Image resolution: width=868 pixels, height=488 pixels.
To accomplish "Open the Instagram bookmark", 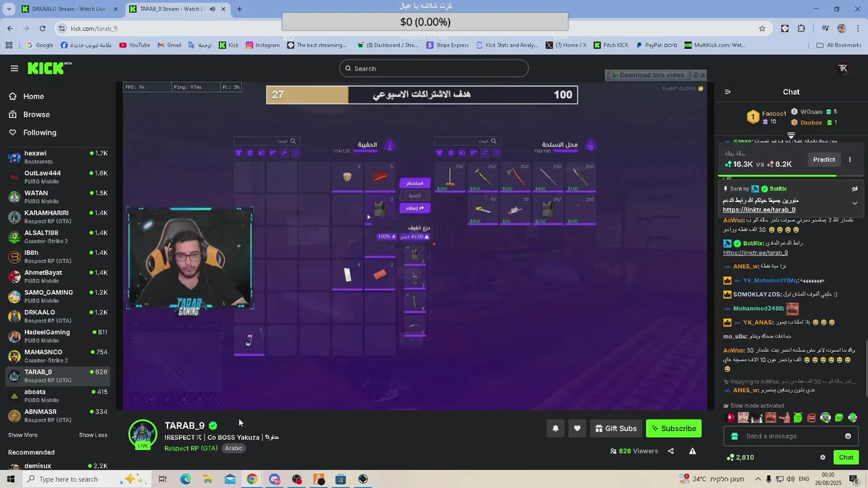I will pos(262,45).
